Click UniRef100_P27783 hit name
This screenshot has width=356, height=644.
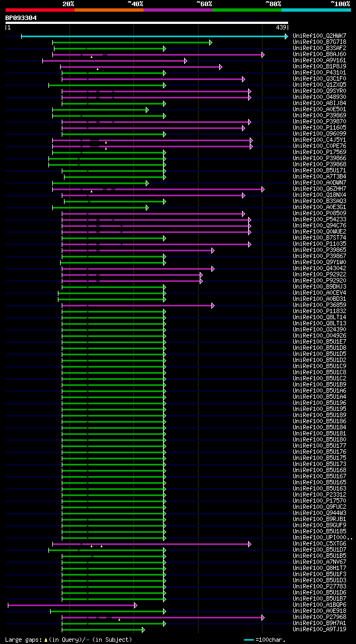click(x=319, y=587)
